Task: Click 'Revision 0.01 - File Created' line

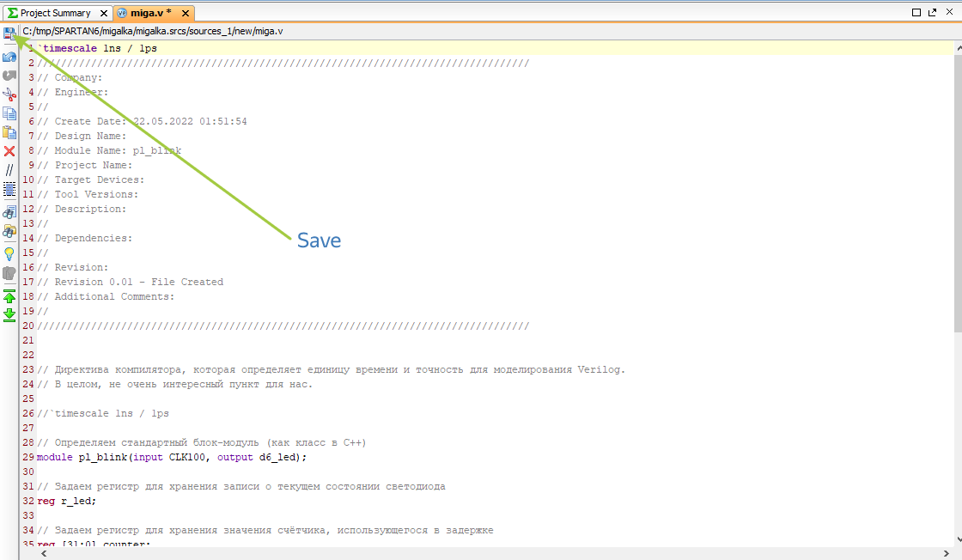Action: click(x=130, y=282)
